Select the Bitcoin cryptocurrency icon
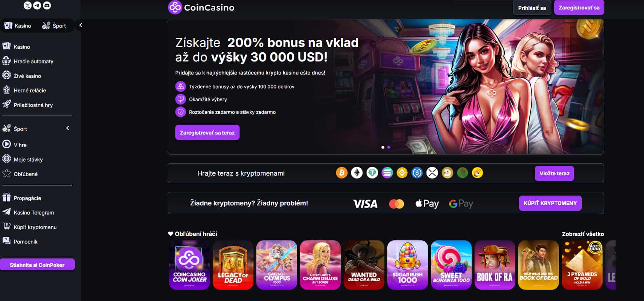Viewport: 644px width, 301px height. point(342,173)
